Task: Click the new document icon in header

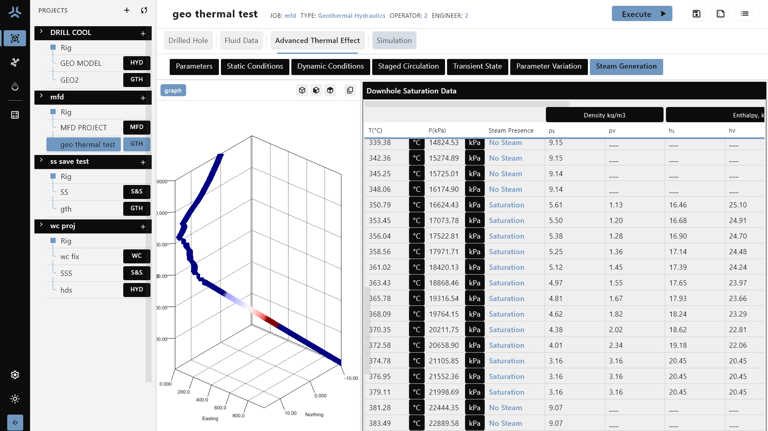Action: (x=720, y=14)
